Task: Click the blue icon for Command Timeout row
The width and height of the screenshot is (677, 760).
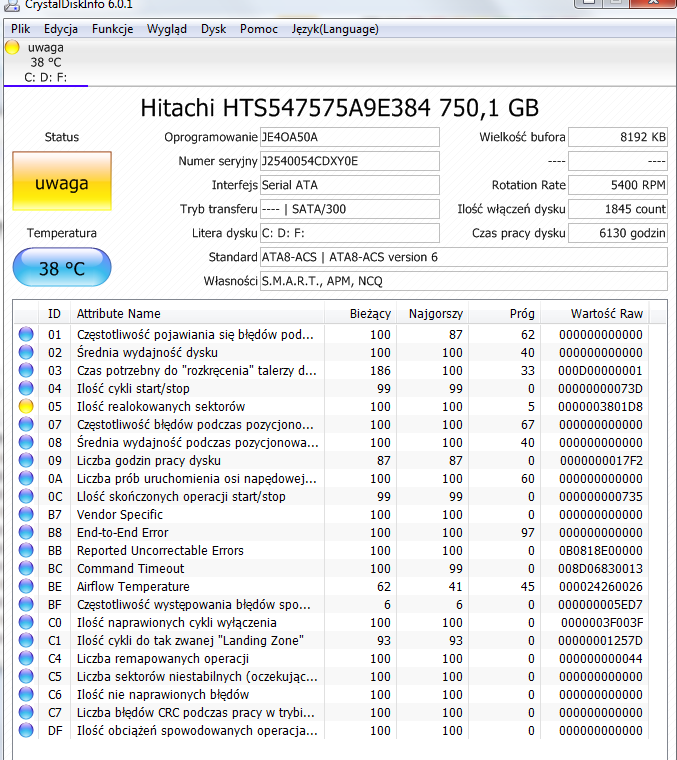Action: pyautogui.click(x=26, y=568)
